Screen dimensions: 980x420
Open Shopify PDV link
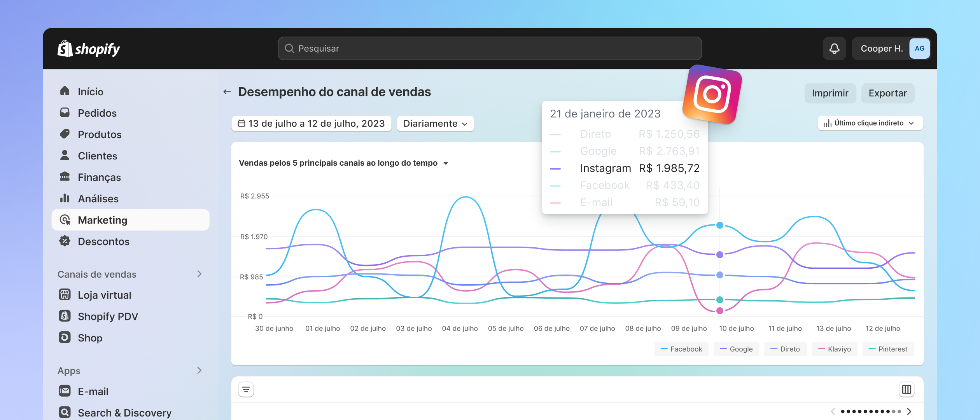(x=108, y=316)
